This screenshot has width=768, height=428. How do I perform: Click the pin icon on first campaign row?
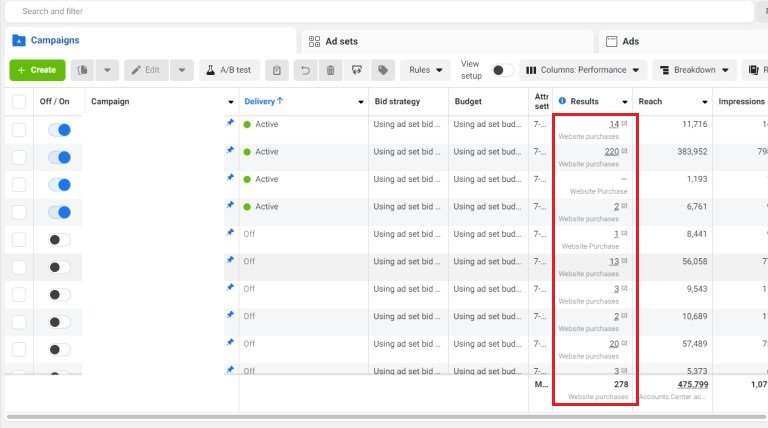click(230, 124)
